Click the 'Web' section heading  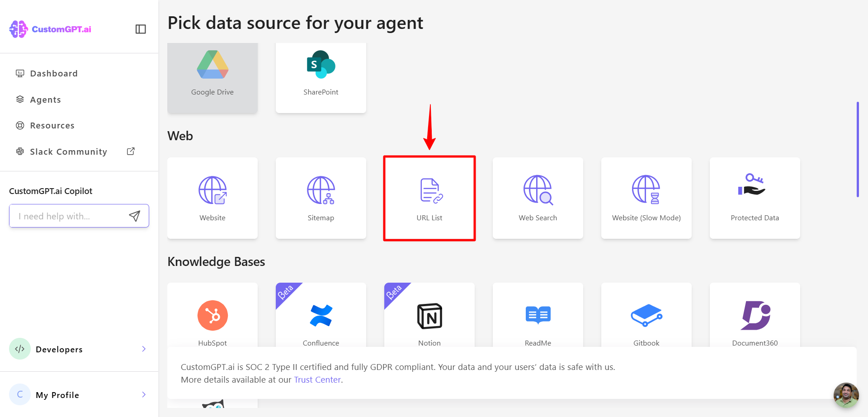(180, 136)
